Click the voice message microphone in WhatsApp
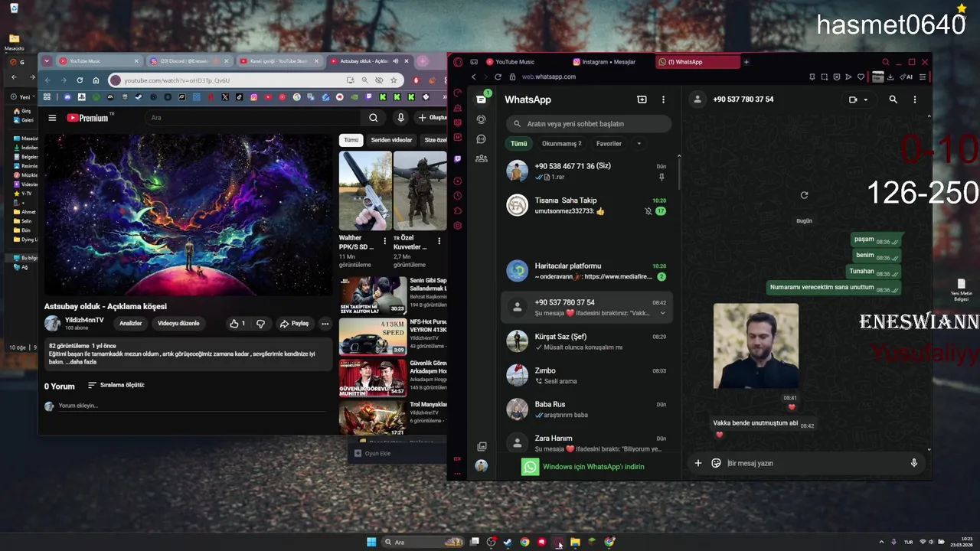 pyautogui.click(x=913, y=463)
